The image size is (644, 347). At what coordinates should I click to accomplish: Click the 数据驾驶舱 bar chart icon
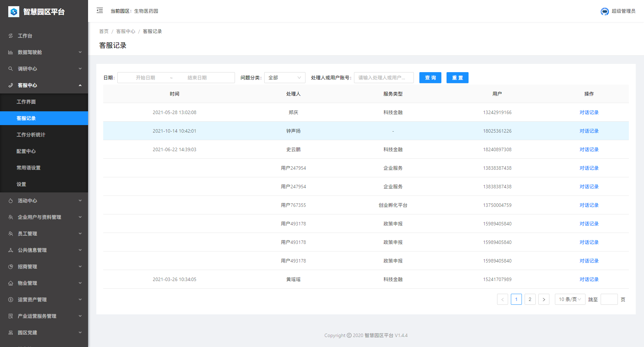pyautogui.click(x=11, y=52)
